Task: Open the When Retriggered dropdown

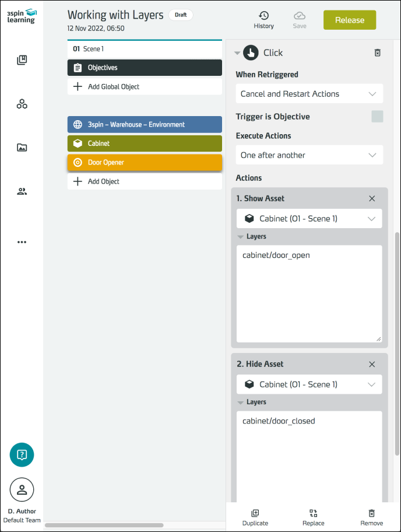Action: tap(309, 94)
